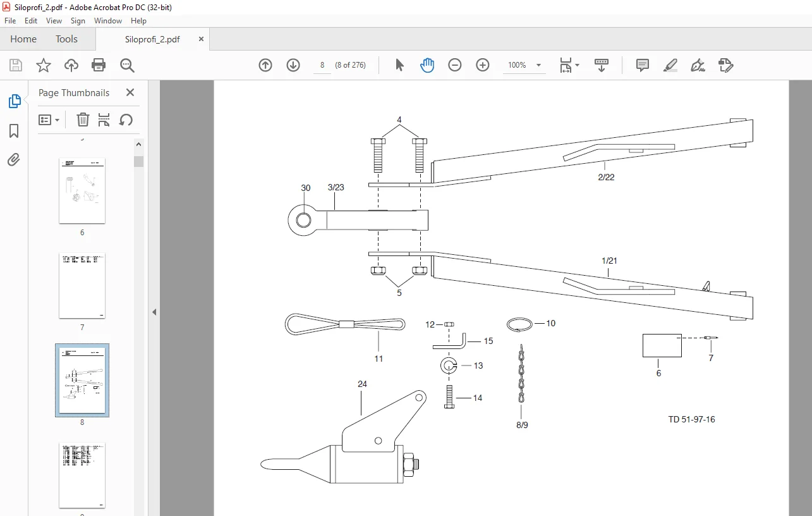Viewport: 812px width, 516px height.
Task: Select page 8 thumbnail
Action: [x=82, y=381]
